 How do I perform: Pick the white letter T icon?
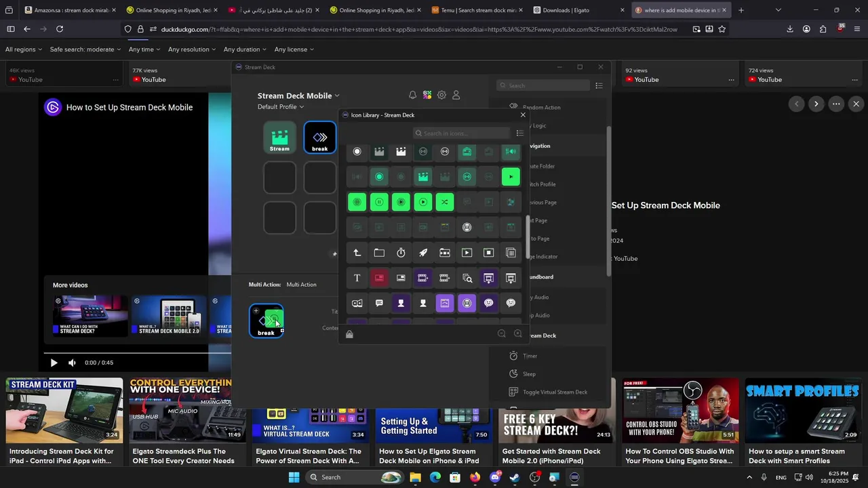[357, 278]
